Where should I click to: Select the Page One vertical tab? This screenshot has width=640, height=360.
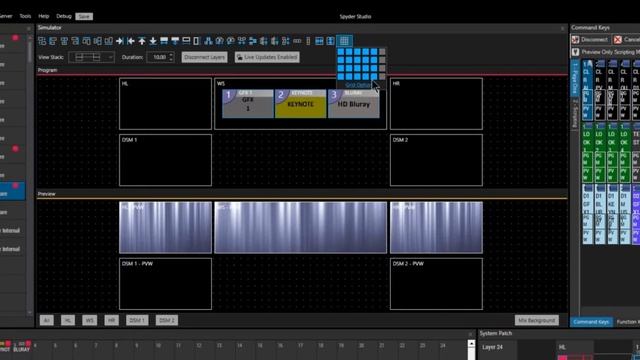click(575, 78)
